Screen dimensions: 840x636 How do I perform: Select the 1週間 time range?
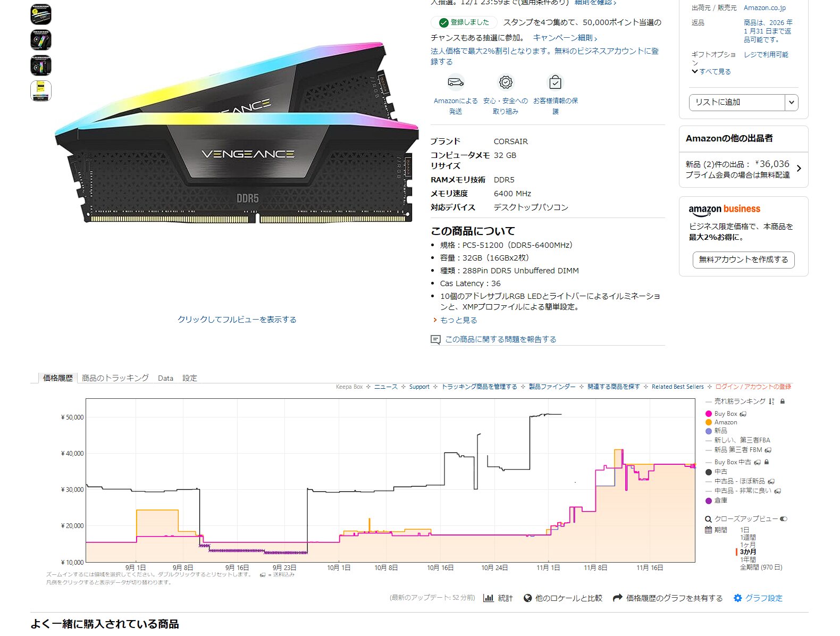pos(748,538)
